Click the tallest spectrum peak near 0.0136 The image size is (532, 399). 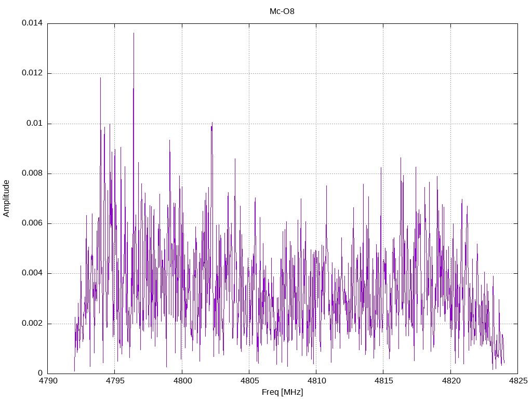click(134, 34)
